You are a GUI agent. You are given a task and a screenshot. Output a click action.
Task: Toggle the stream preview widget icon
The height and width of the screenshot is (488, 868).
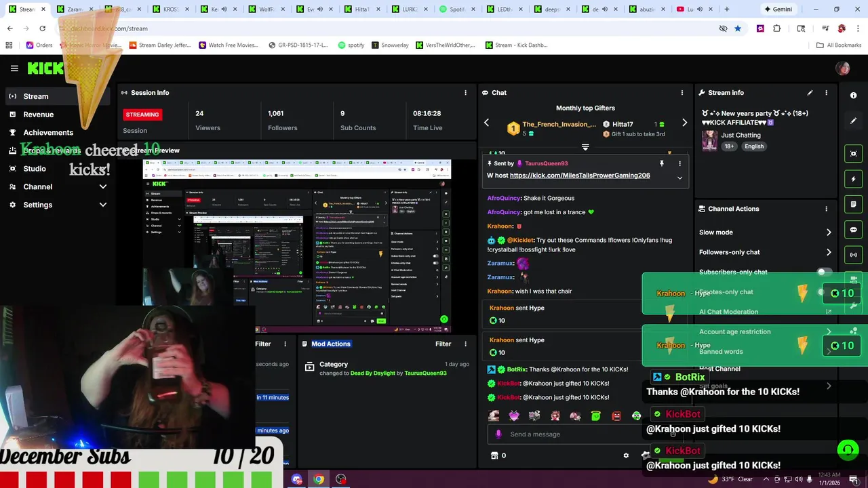(x=854, y=154)
